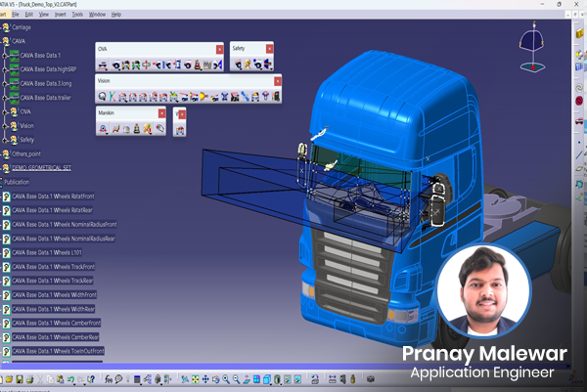Select DEMO_GEOMETRICAL_SET in the tree
The height and width of the screenshot is (392, 587).
tap(44, 168)
